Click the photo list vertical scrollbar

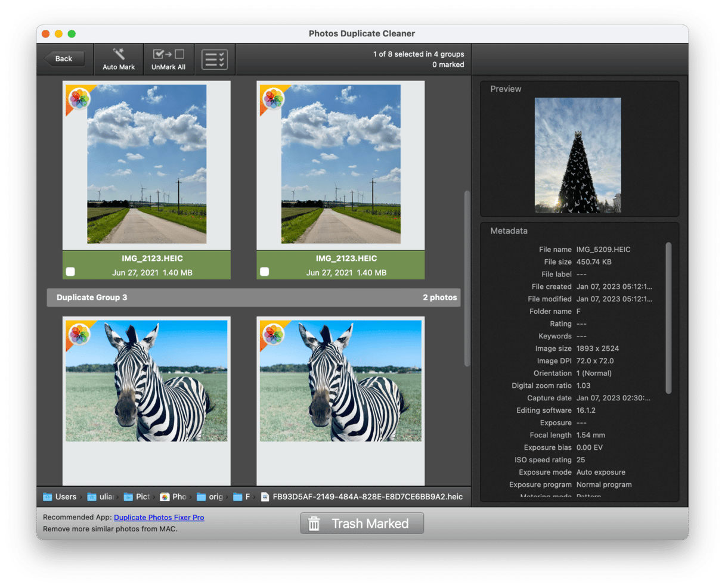467,278
